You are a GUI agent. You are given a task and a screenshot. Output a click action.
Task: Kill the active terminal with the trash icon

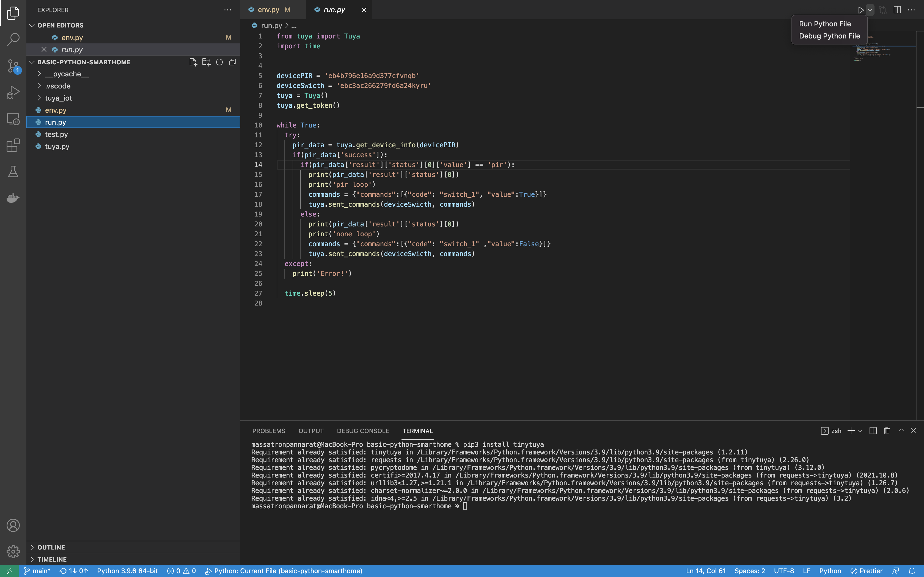pyautogui.click(x=886, y=431)
